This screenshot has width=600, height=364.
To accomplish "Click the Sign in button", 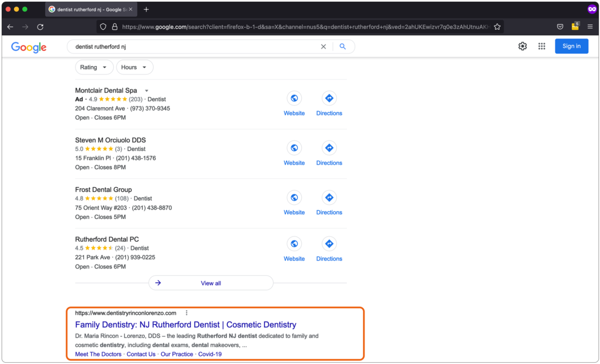I will tap(571, 46).
